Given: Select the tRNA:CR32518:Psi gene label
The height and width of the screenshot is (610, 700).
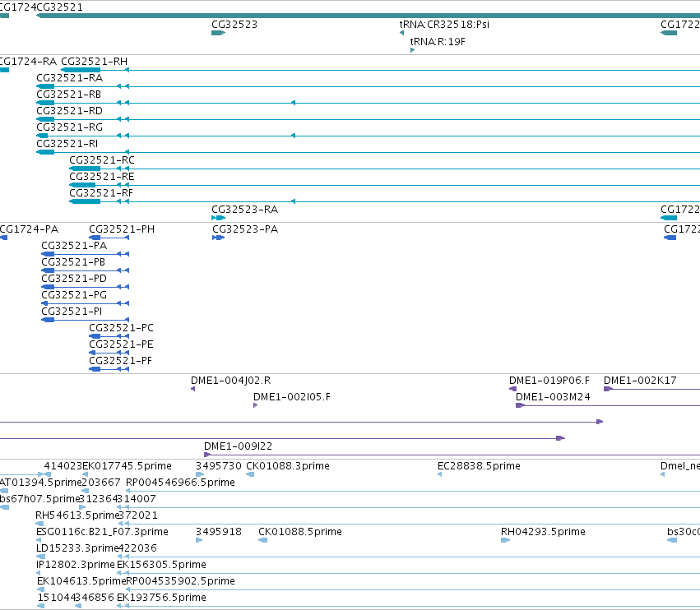Looking at the screenshot, I should pyautogui.click(x=444, y=25).
